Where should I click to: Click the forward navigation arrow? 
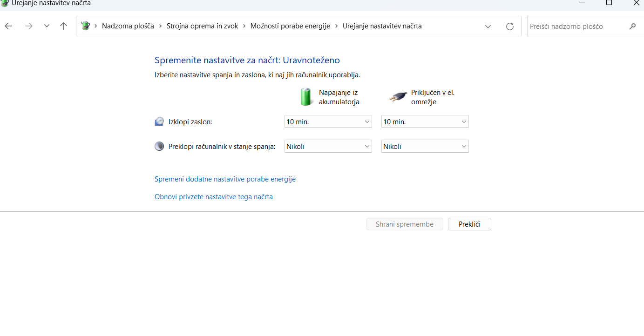29,26
